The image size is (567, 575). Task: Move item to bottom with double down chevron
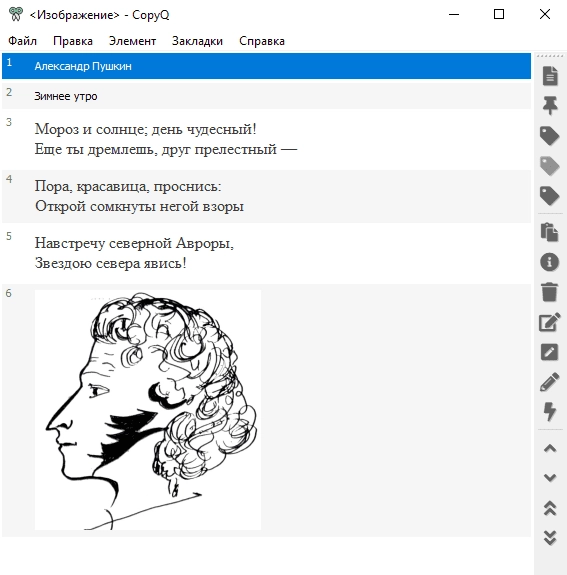[550, 538]
